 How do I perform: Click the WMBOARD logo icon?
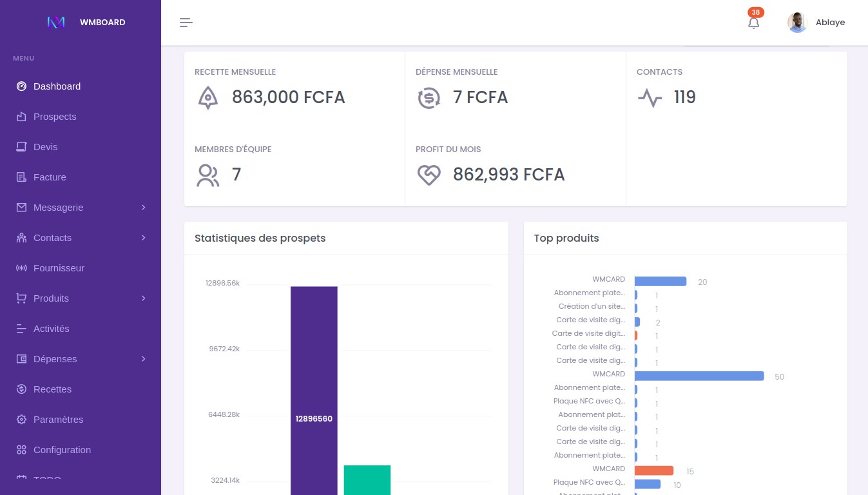click(x=56, y=22)
